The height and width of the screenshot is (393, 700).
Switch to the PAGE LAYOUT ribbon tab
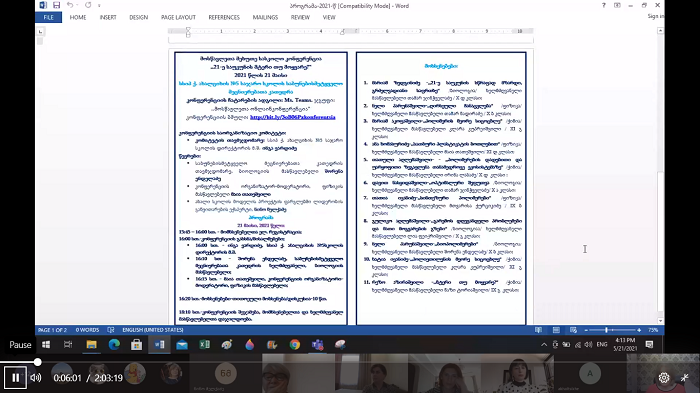point(178,17)
